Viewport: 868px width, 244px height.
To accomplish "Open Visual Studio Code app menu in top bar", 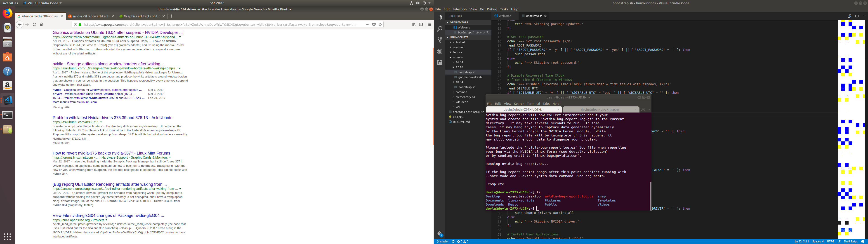I will 42,3.
